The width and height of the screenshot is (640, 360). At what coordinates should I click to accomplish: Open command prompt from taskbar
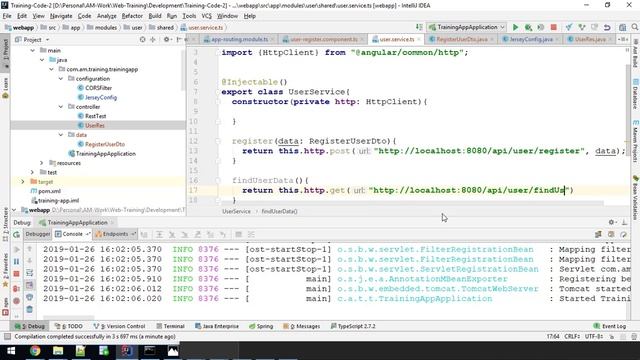point(149,351)
